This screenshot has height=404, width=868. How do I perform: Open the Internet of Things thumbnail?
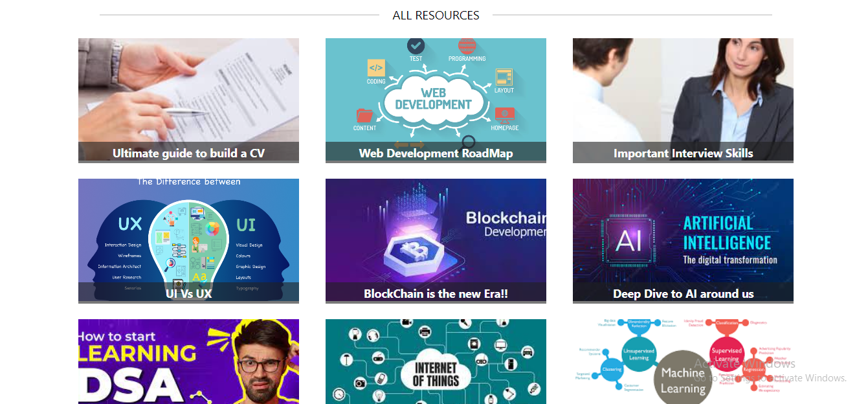(436, 361)
